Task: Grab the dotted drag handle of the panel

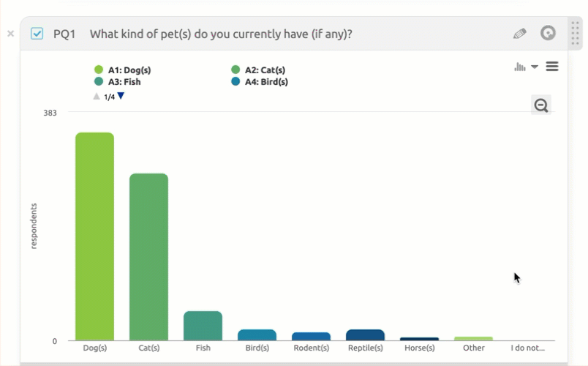Action: tap(574, 34)
